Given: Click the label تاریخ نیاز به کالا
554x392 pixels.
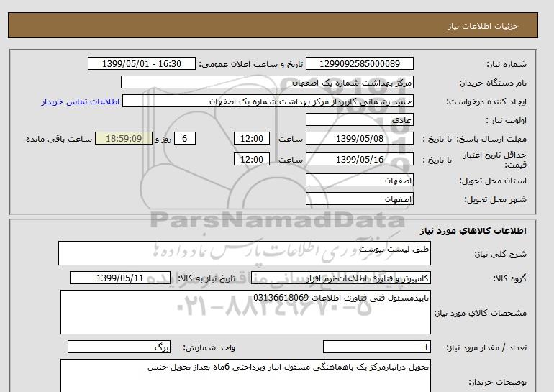Looking at the screenshot, I should (x=206, y=278).
